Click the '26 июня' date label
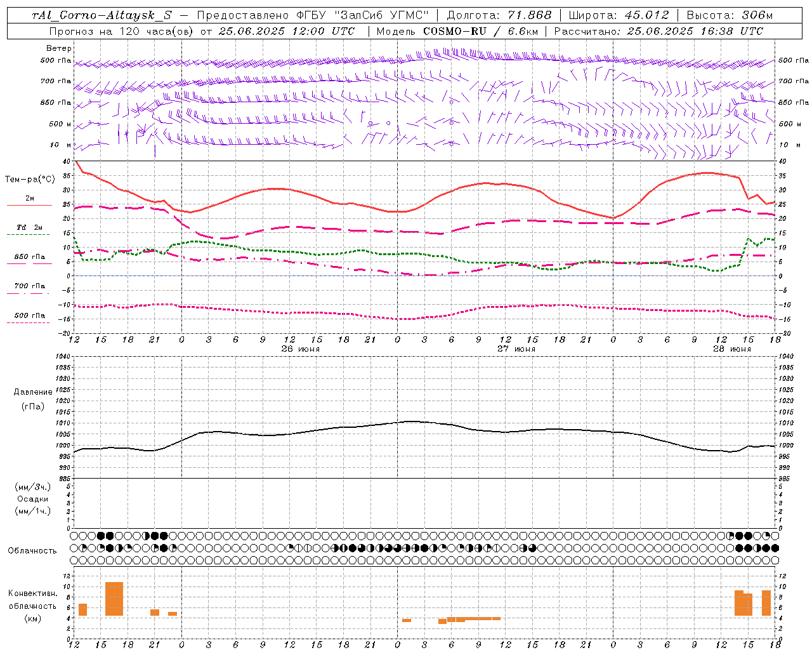812x650 pixels. (x=301, y=349)
